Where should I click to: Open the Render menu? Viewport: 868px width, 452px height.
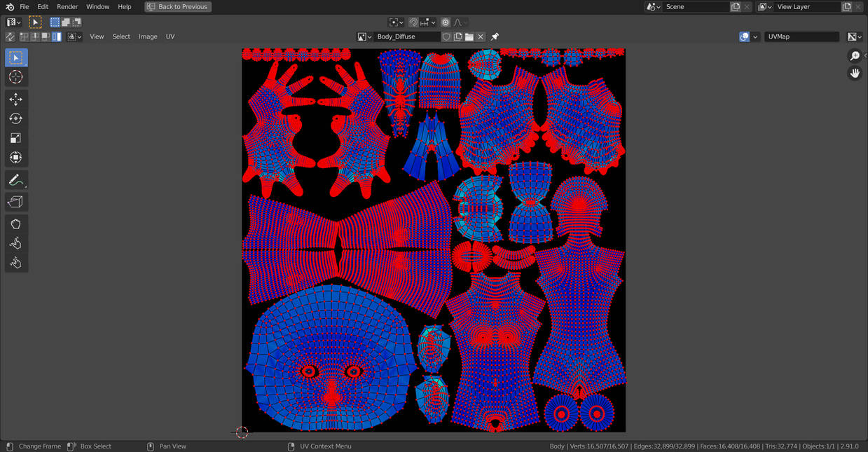click(67, 6)
